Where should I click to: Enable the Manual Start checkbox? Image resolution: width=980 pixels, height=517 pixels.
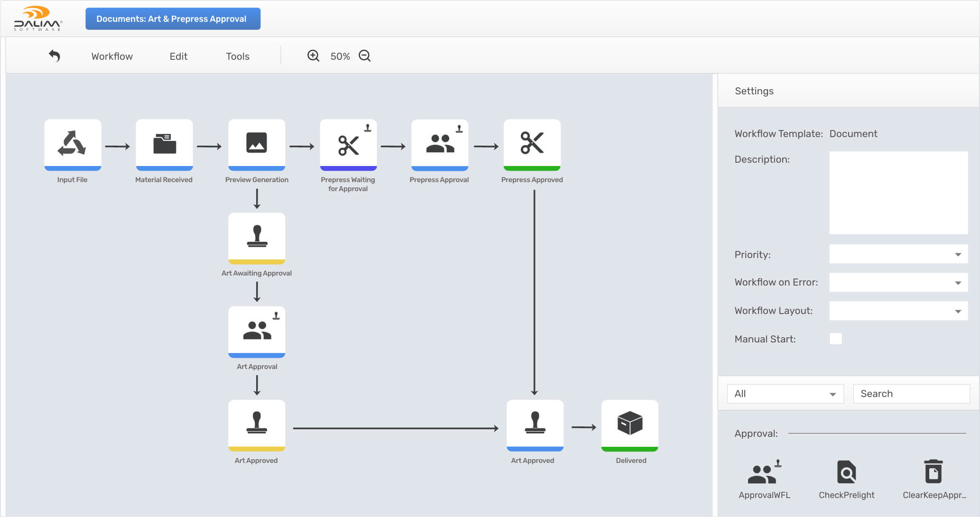click(x=835, y=339)
